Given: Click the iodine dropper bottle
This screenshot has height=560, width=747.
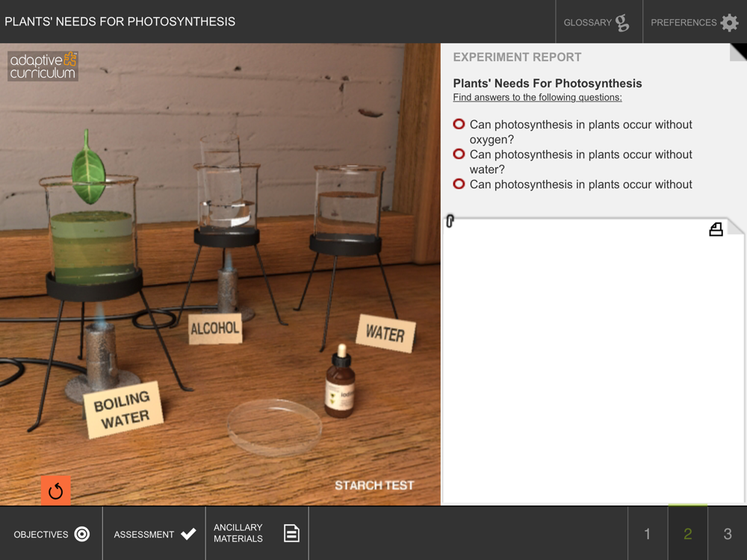Looking at the screenshot, I should pyautogui.click(x=340, y=382).
